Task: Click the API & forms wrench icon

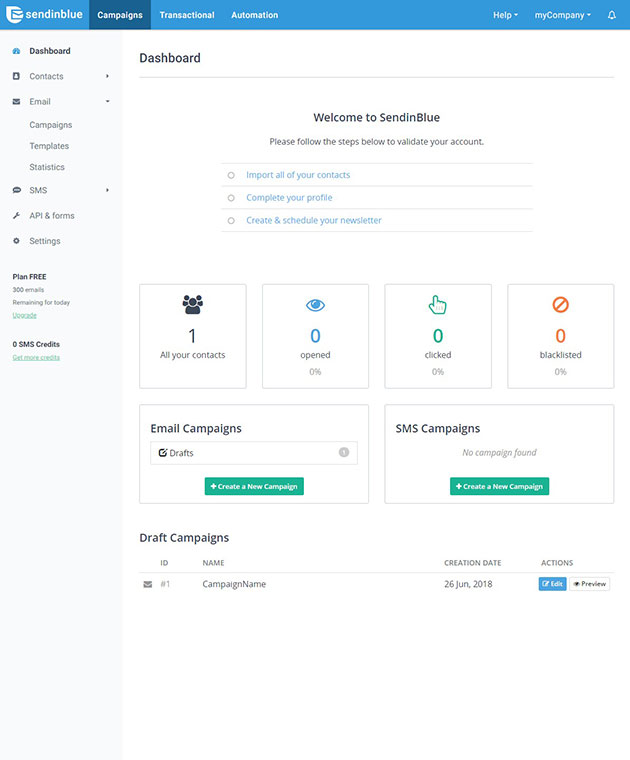Action: coord(16,216)
